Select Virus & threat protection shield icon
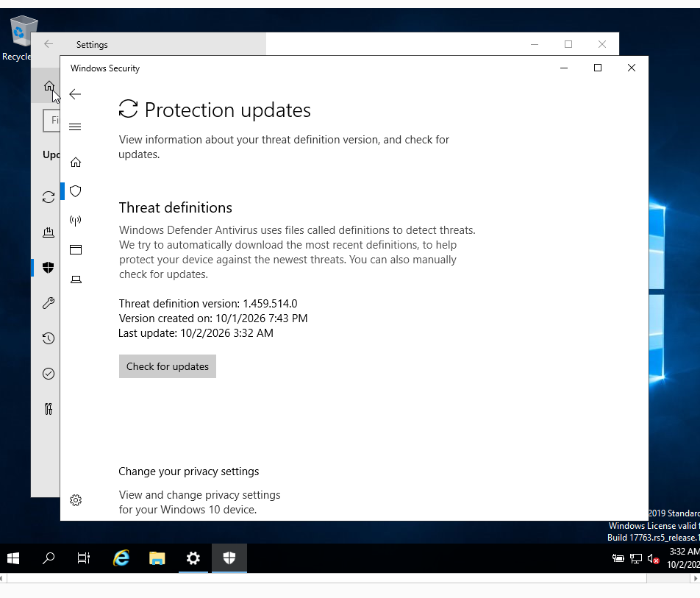Screen dimensions: 700x598 click(x=76, y=191)
